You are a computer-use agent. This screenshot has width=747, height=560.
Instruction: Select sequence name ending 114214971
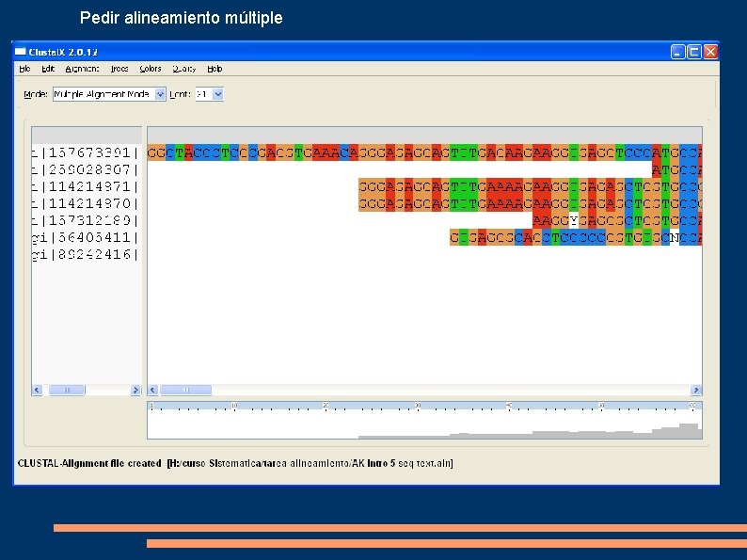point(86,186)
